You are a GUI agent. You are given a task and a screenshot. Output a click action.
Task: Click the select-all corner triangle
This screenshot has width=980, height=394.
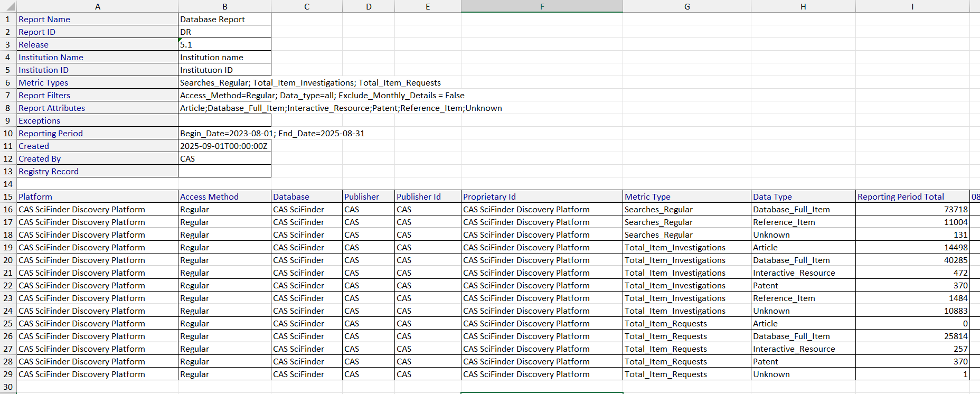8,6
